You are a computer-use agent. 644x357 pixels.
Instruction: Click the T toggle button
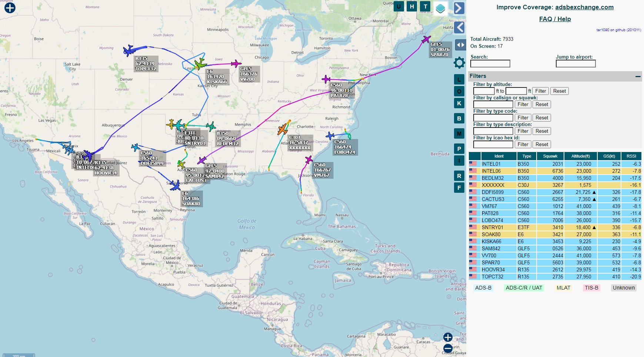tap(425, 6)
